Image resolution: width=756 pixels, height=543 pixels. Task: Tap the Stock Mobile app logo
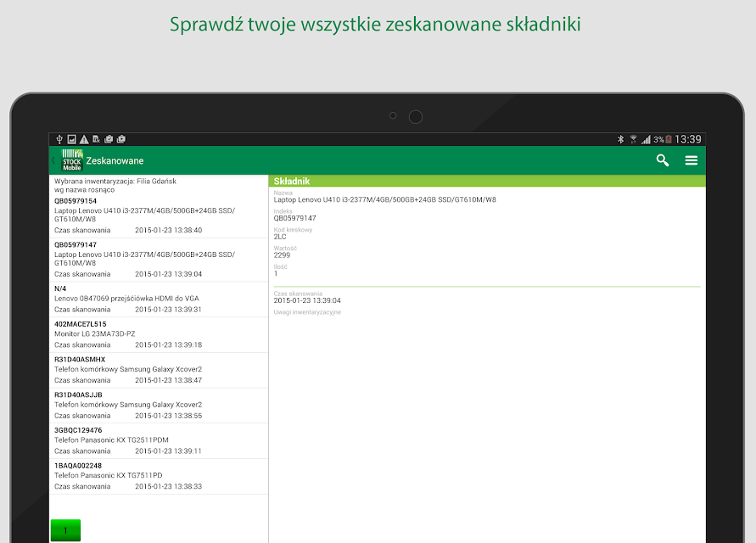(x=72, y=160)
